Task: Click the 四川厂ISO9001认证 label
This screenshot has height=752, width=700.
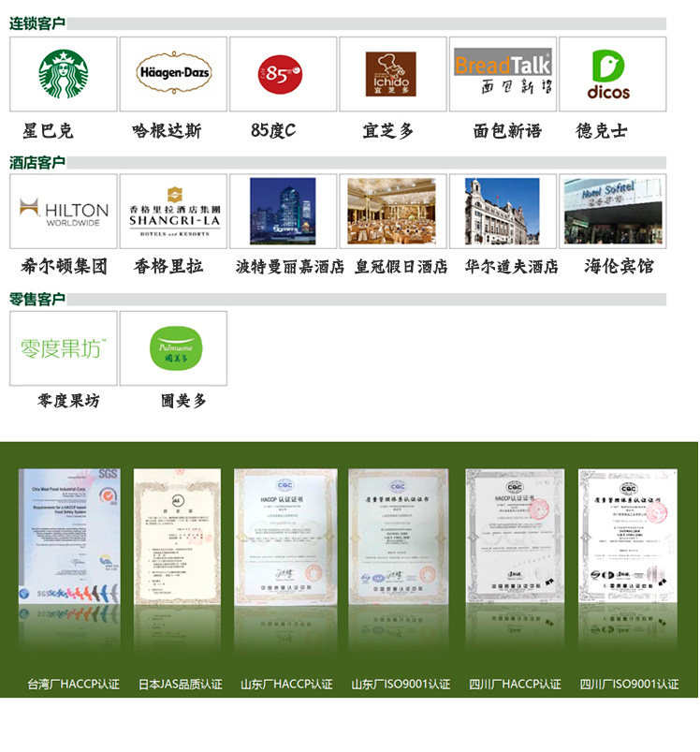Action: click(629, 684)
